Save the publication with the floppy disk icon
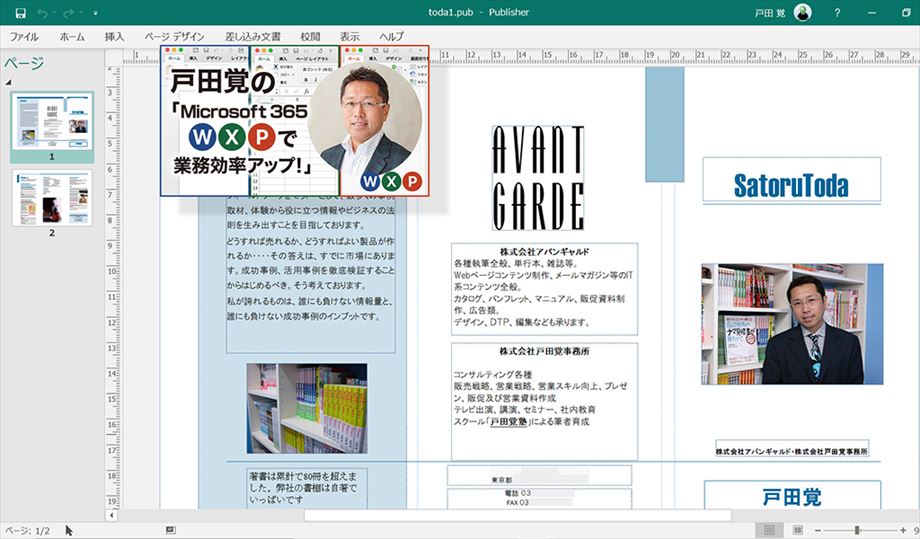 click(21, 12)
